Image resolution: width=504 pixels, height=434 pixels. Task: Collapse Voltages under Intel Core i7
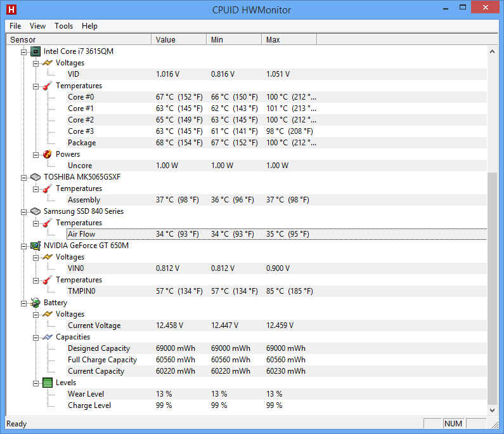36,63
